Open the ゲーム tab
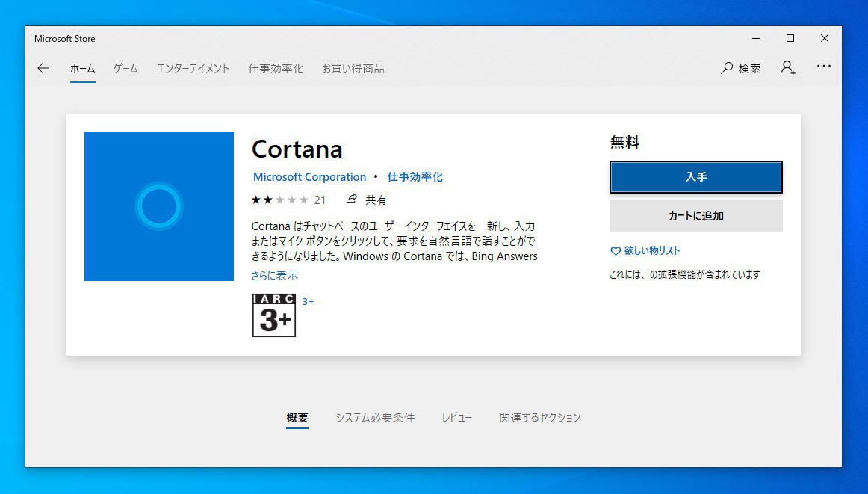The image size is (868, 494). tap(125, 69)
